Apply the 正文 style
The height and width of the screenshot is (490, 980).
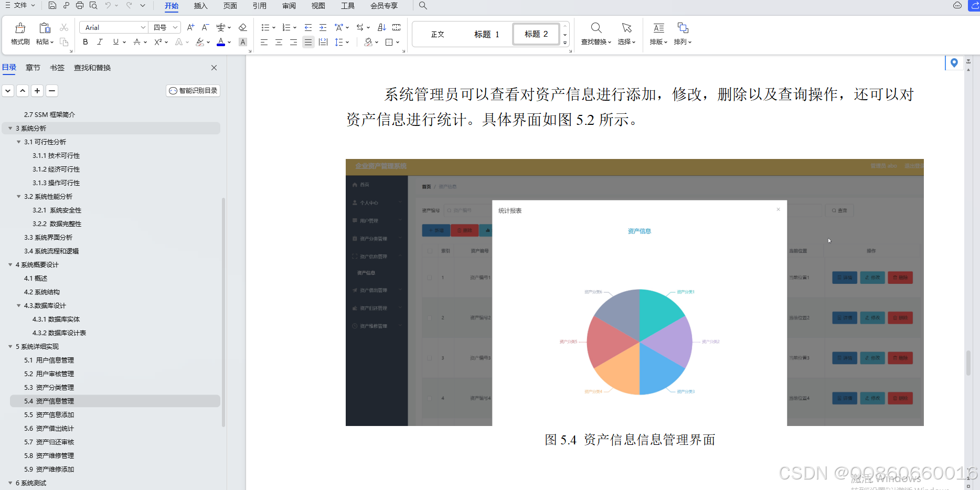[x=438, y=34]
